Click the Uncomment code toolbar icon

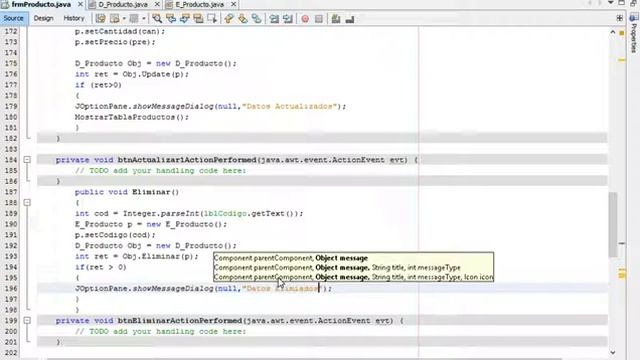click(350, 19)
